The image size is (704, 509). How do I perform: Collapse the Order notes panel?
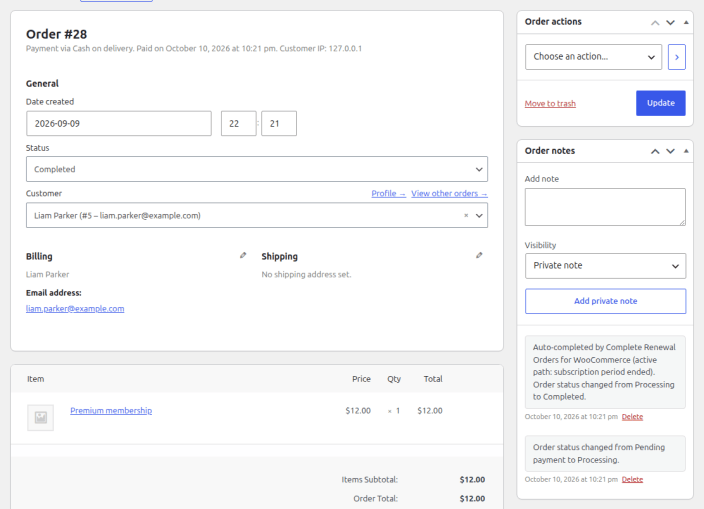(686, 151)
